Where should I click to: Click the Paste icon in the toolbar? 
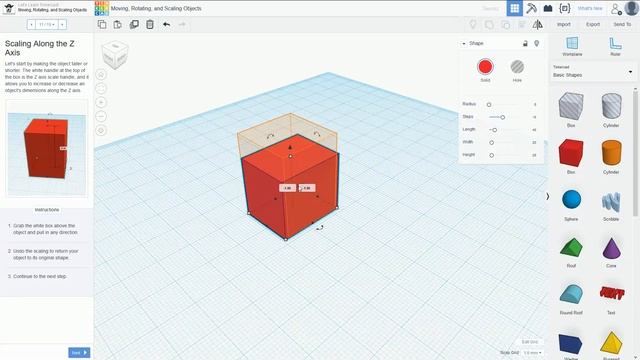pyautogui.click(x=118, y=24)
